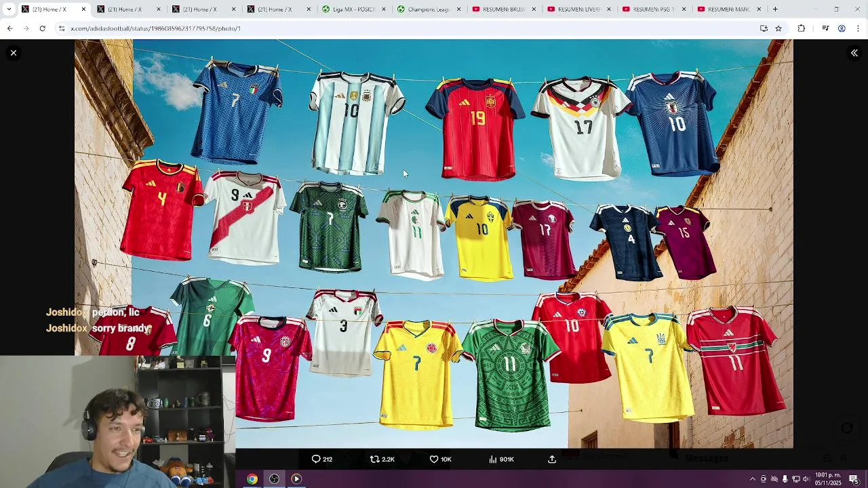Open the tab search dropdown arrow
This screenshot has height=488, width=868.
coord(9,9)
